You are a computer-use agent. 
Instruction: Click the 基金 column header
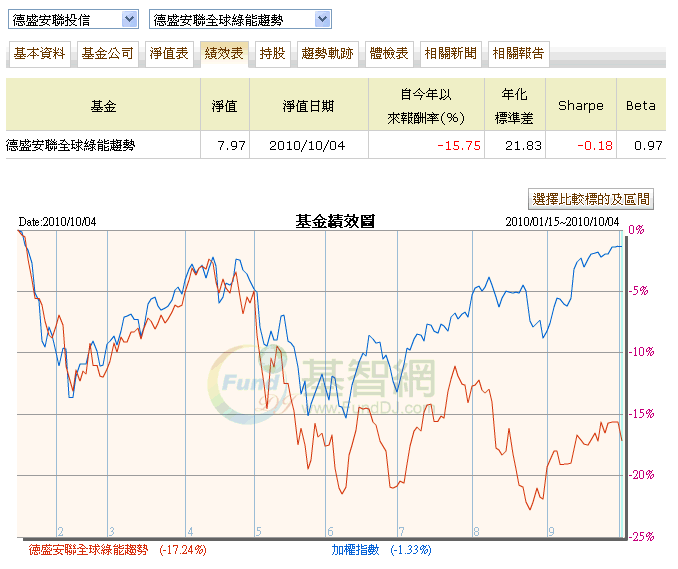click(x=103, y=106)
